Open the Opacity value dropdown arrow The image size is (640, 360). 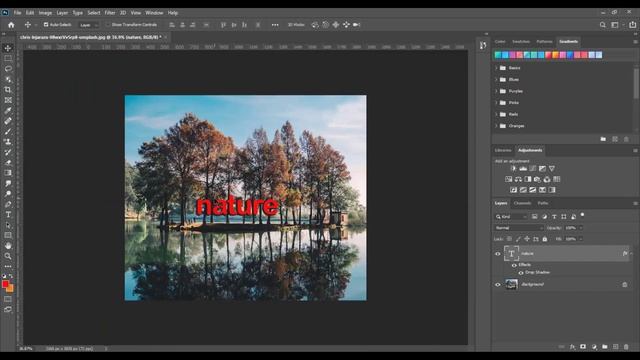(x=581, y=228)
